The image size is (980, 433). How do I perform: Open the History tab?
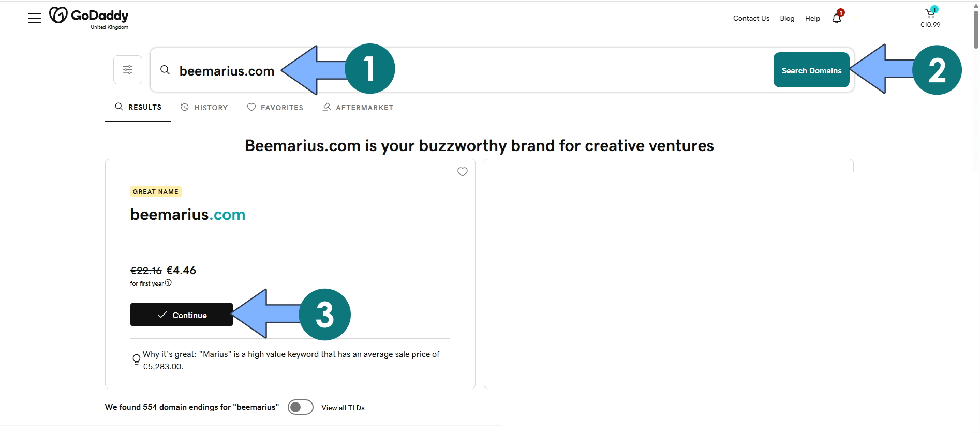(204, 108)
